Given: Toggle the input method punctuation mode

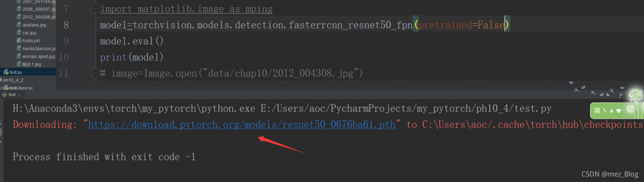Looking at the screenshot, I should coord(605,111).
